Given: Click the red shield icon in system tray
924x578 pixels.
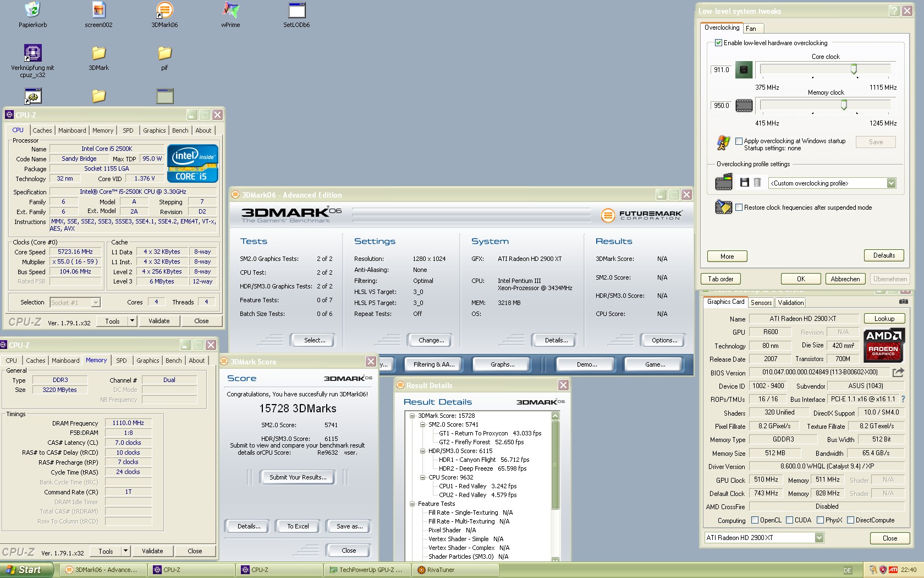Looking at the screenshot, I should point(883,570).
